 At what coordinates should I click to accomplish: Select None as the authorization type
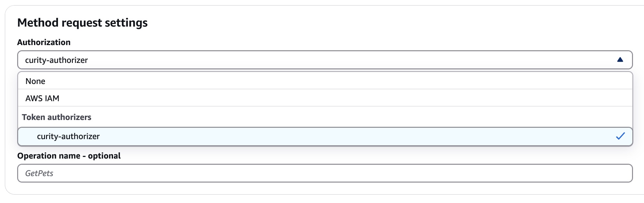pos(36,81)
